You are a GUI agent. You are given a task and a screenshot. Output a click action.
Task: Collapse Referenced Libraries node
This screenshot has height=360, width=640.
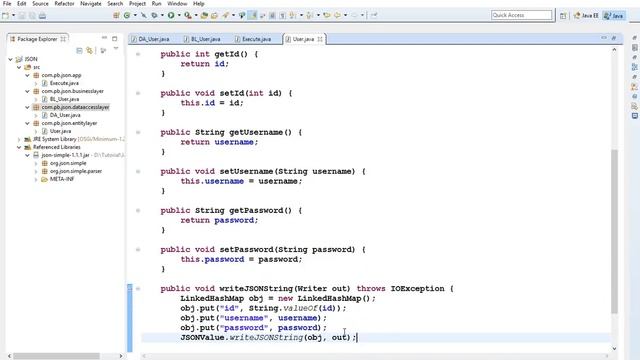[x=19, y=147]
